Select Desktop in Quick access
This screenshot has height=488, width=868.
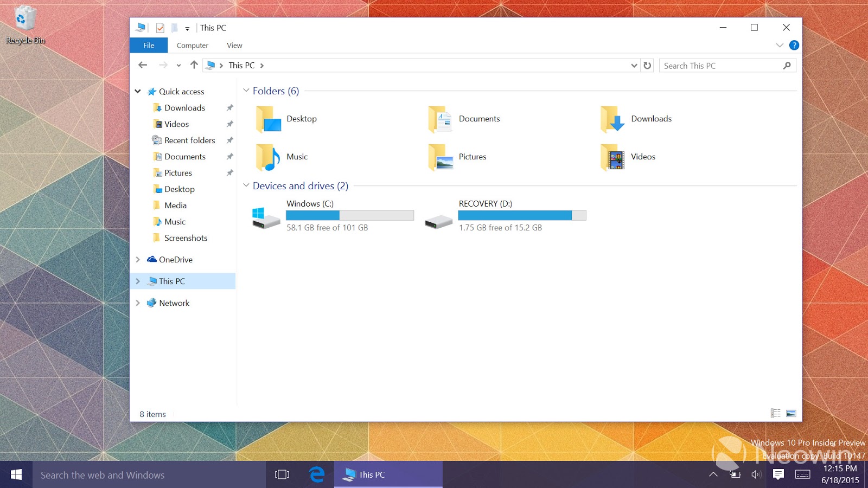(180, 189)
